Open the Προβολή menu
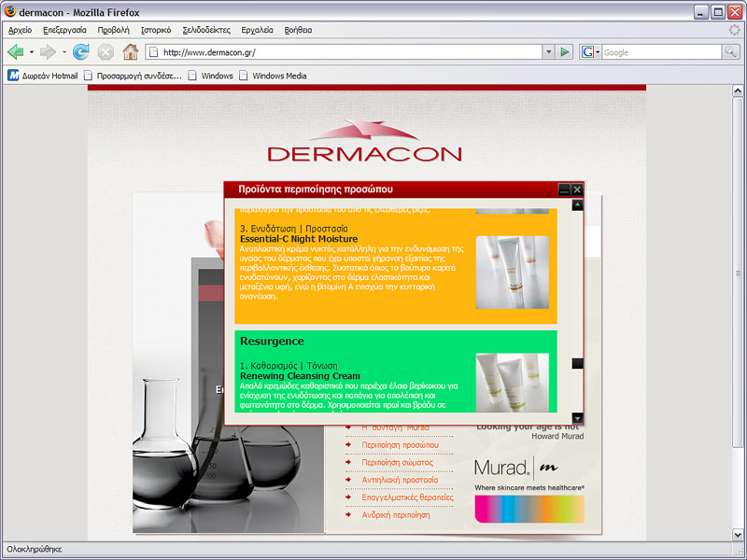Screen dimensions: 747x560 113,30
